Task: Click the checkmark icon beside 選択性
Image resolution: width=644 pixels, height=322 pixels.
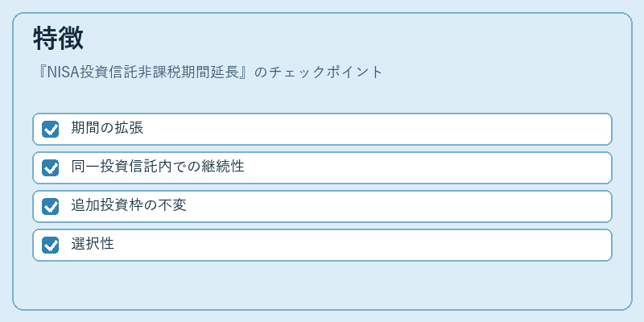Action: pos(51,246)
